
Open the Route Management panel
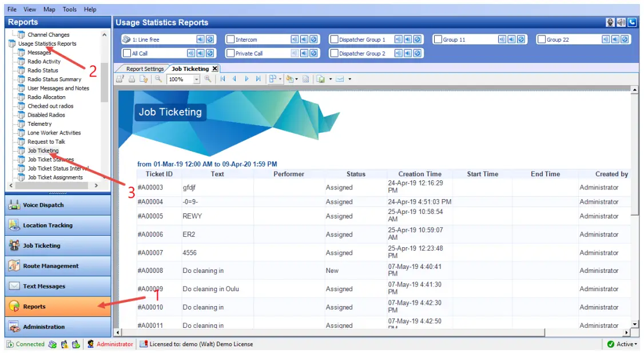[54, 265]
